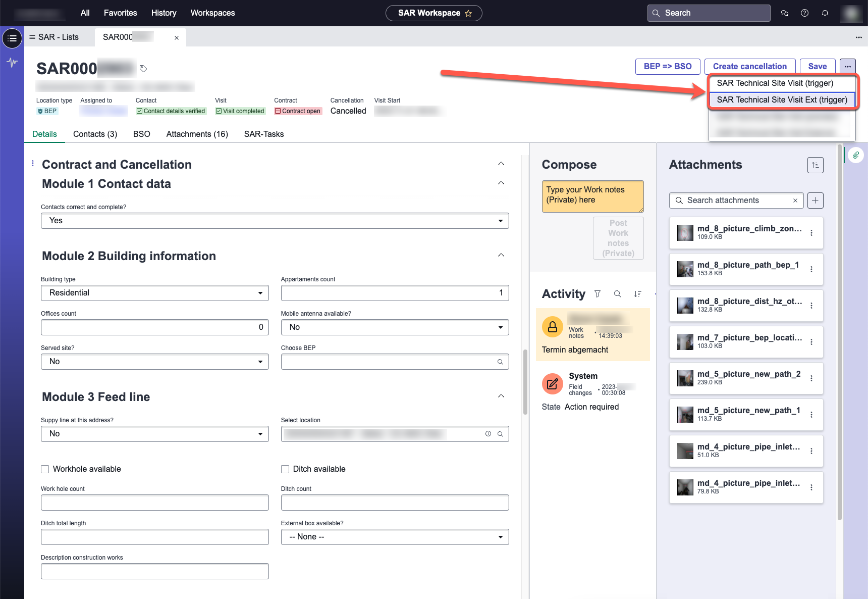Viewport: 868px width, 599px height.
Task: Click the add attachment plus icon
Action: tap(815, 201)
